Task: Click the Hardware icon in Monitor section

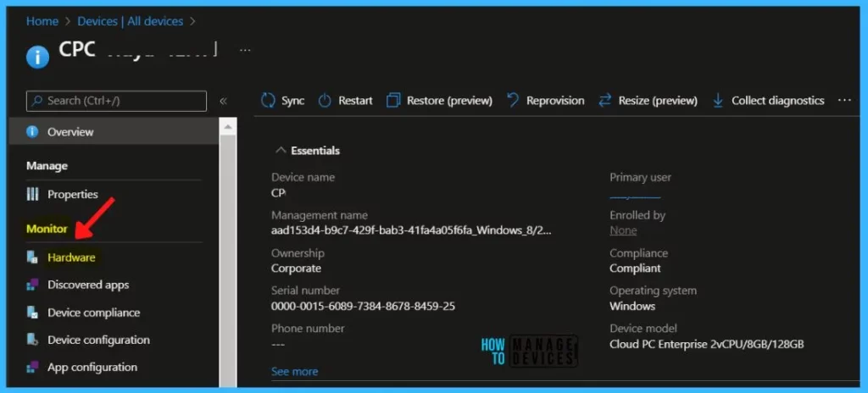Action: click(33, 257)
